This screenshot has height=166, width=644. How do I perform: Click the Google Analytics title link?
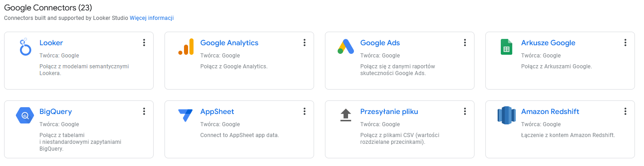tap(229, 43)
